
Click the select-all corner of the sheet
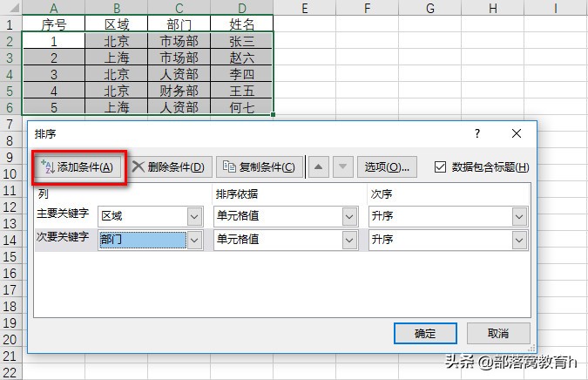(x=10, y=8)
